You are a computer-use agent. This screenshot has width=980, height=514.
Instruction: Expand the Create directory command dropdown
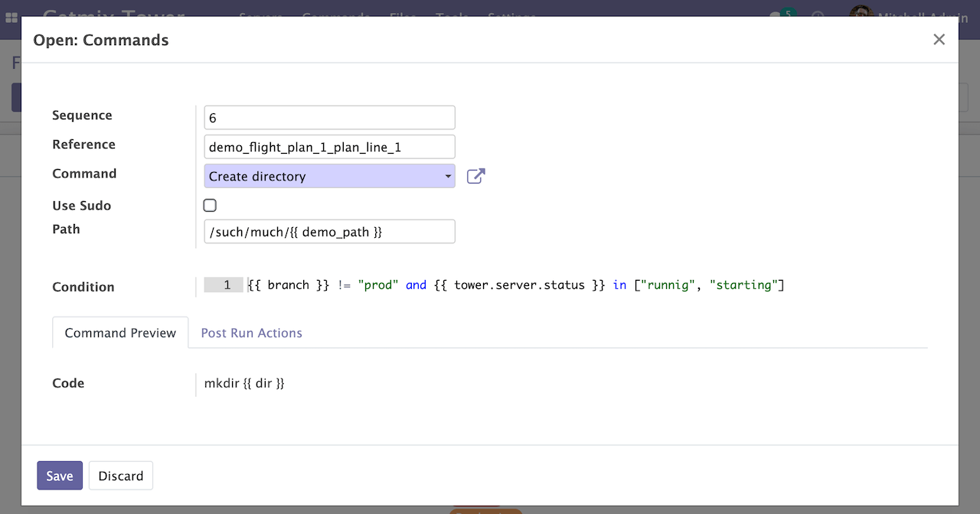click(330, 177)
